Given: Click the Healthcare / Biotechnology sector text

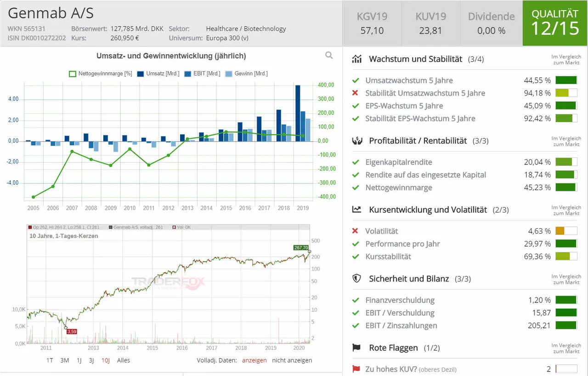Looking at the screenshot, I should coord(246,28).
